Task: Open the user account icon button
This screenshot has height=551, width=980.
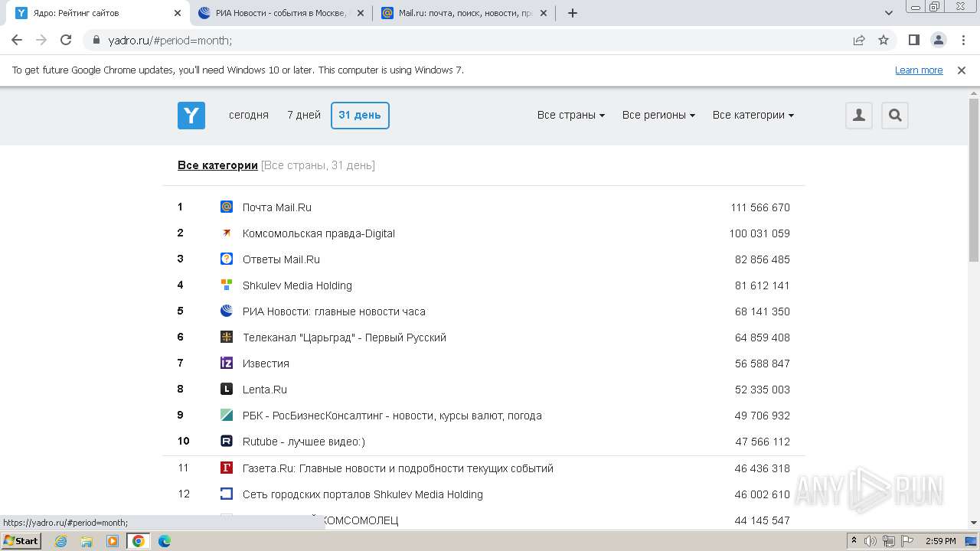Action: pos(859,116)
